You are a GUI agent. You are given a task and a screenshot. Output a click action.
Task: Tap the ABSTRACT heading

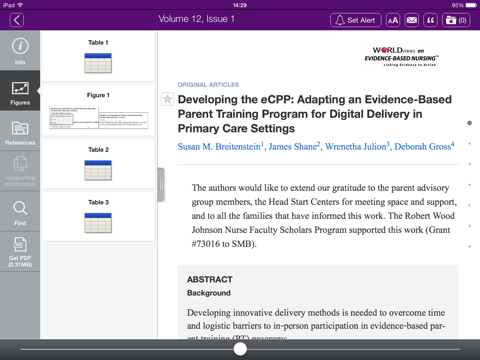click(x=210, y=279)
